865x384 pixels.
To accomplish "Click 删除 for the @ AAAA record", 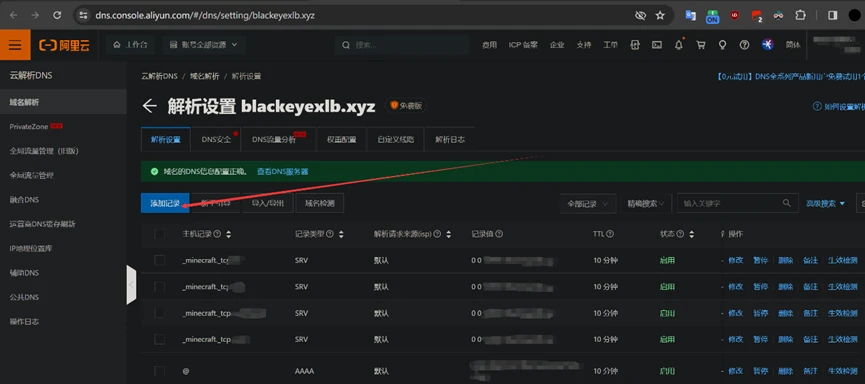I will (x=786, y=371).
